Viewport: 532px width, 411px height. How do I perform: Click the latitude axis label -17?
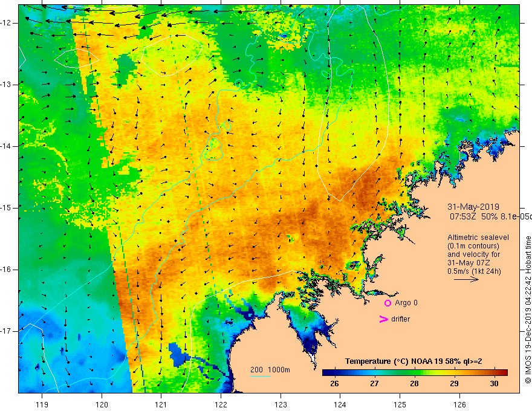pos(6,331)
